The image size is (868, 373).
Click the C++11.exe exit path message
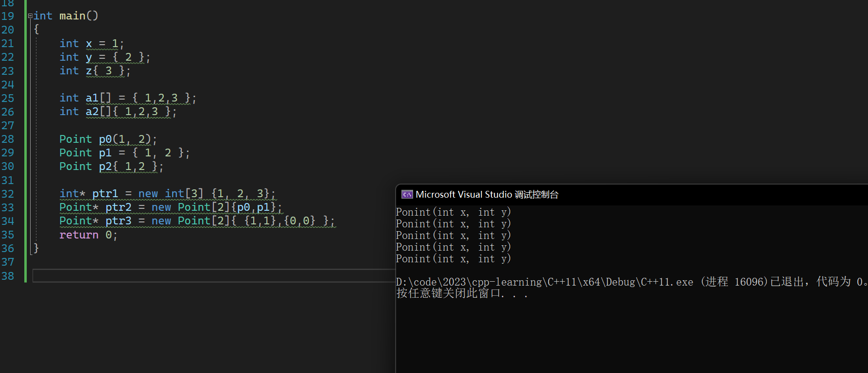tap(631, 282)
